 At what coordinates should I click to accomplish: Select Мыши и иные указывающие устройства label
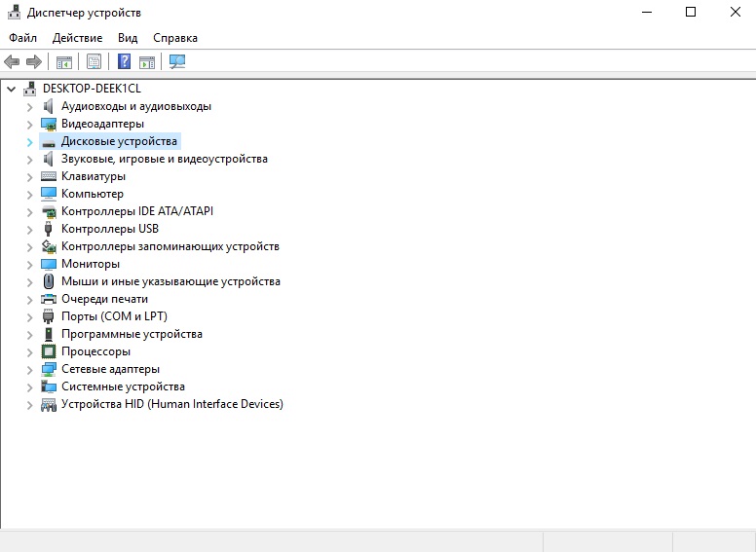coord(170,281)
